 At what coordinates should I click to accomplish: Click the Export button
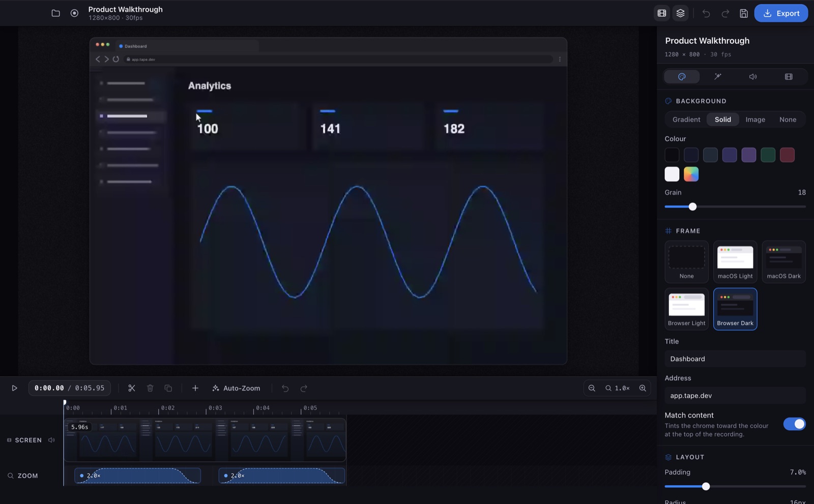781,13
